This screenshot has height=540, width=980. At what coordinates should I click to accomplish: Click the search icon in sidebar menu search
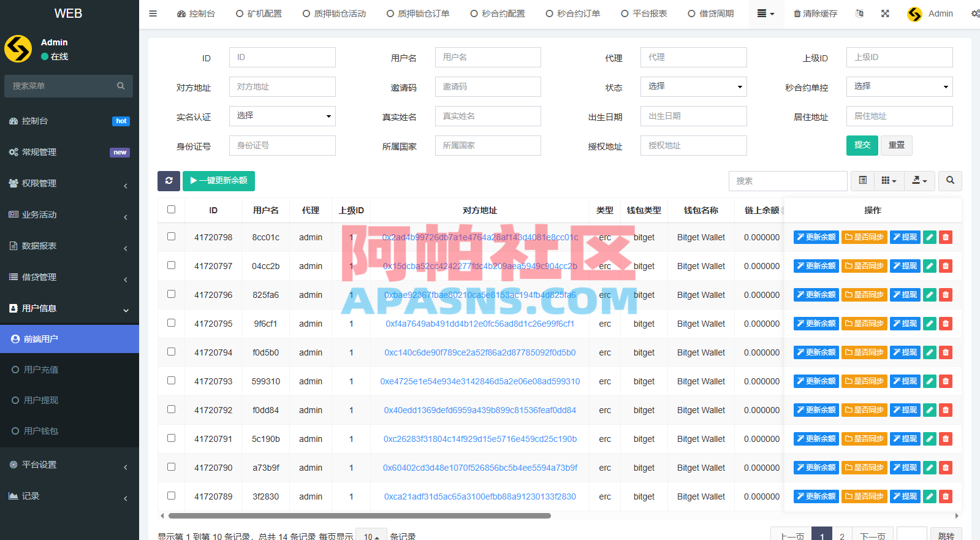(121, 86)
